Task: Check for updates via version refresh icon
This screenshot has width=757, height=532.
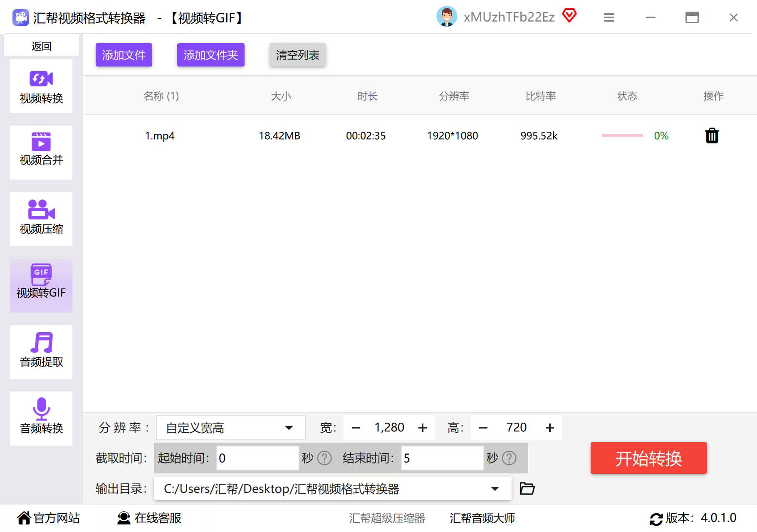Action: [x=656, y=519]
